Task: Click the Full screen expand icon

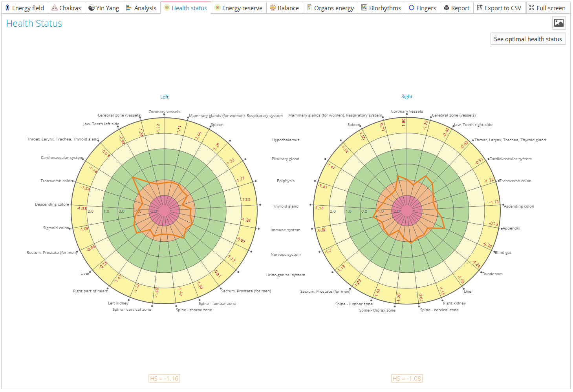Action: [532, 7]
